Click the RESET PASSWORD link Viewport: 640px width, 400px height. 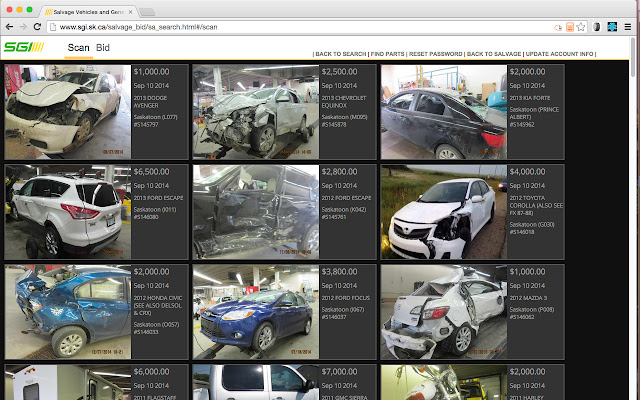pyautogui.click(x=436, y=54)
